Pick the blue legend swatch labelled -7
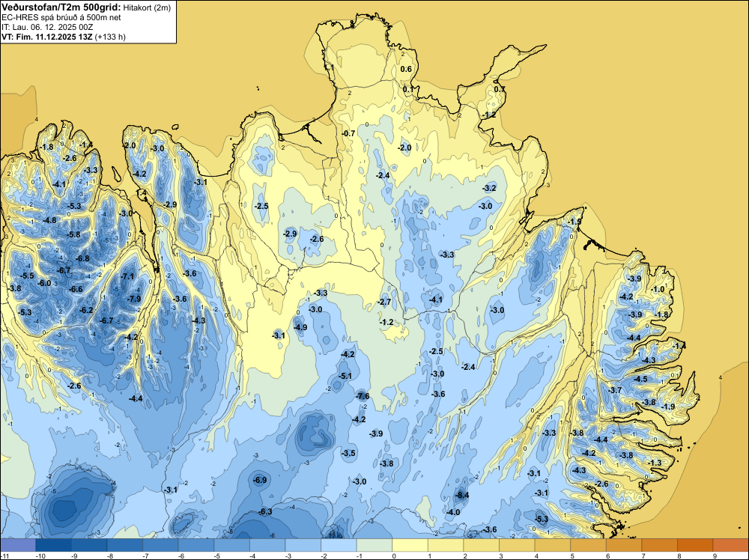Screen dimensions: 749x560 point(160,545)
